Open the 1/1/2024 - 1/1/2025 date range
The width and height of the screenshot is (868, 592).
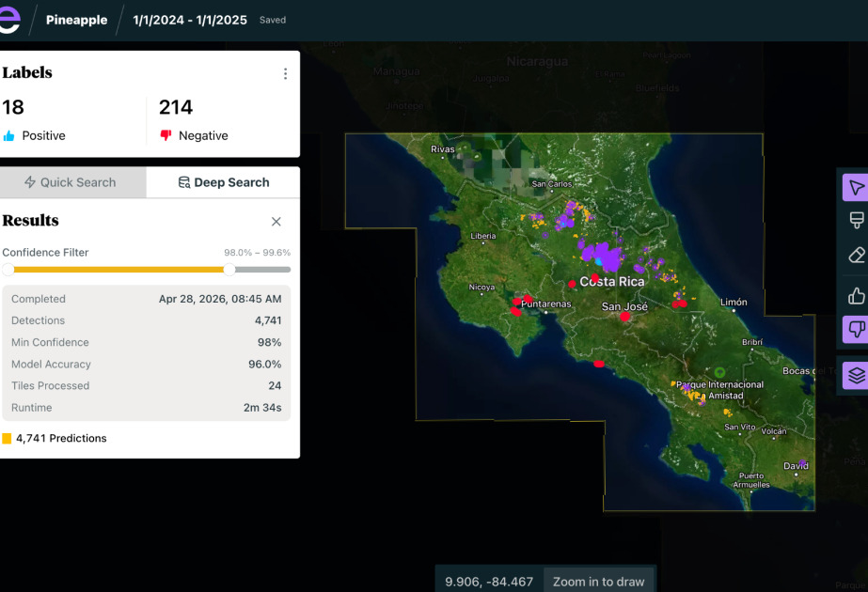tap(191, 20)
